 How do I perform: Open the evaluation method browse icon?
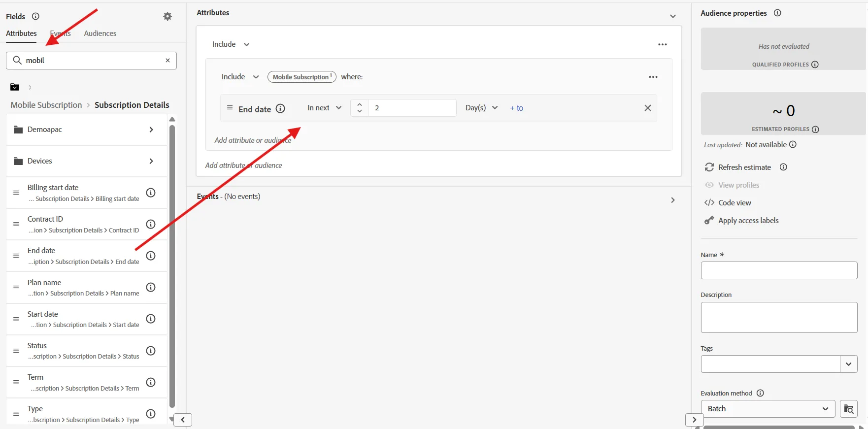(849, 409)
